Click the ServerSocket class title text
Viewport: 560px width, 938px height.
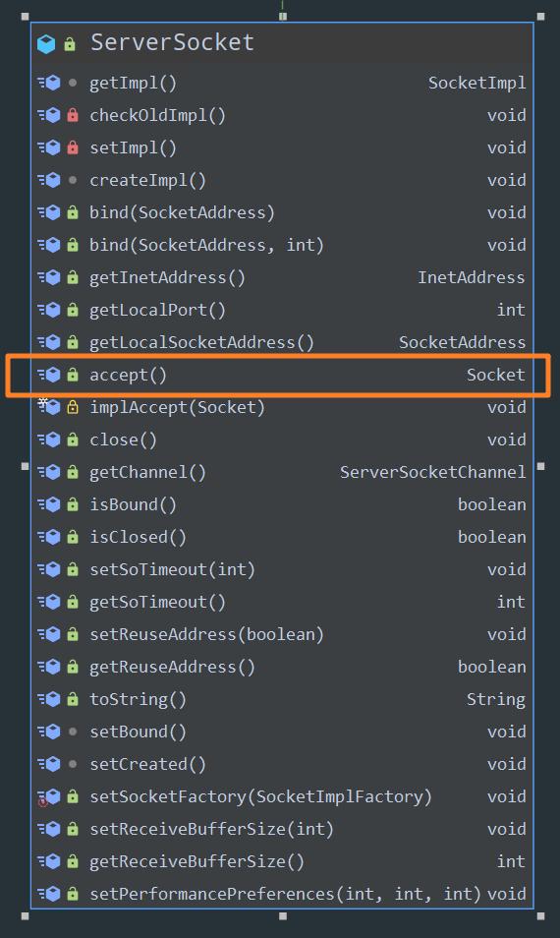(172, 43)
